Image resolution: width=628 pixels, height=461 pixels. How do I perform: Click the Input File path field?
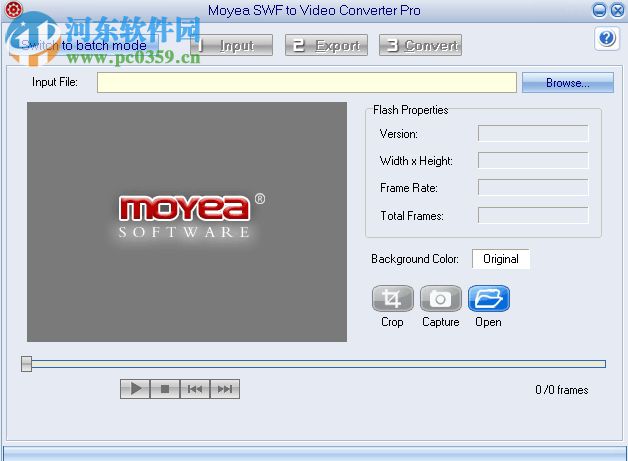pyautogui.click(x=307, y=83)
